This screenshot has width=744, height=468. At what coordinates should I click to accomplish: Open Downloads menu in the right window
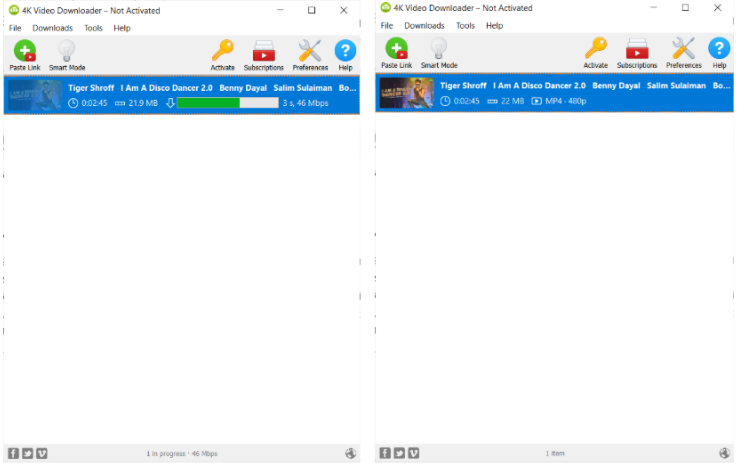(x=425, y=26)
